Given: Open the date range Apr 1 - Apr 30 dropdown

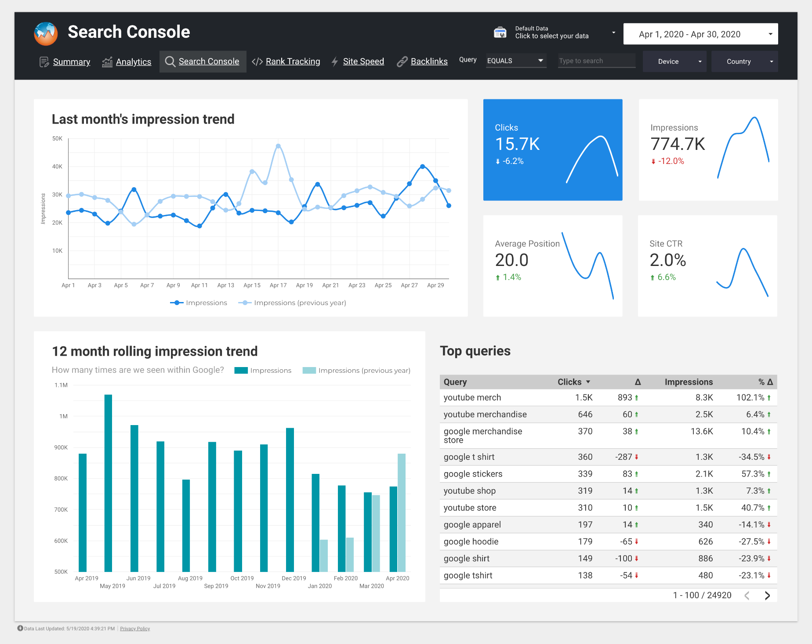Looking at the screenshot, I should (x=700, y=34).
